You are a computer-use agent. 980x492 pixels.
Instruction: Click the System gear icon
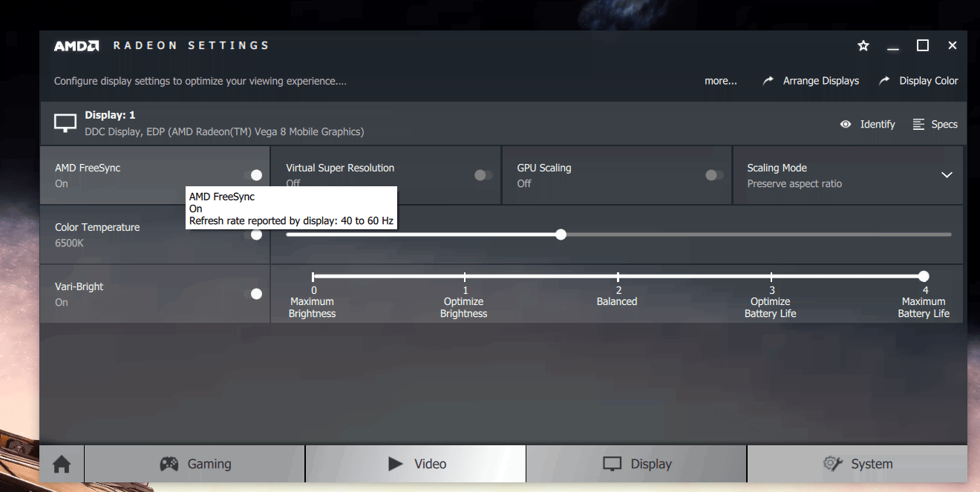click(833, 464)
